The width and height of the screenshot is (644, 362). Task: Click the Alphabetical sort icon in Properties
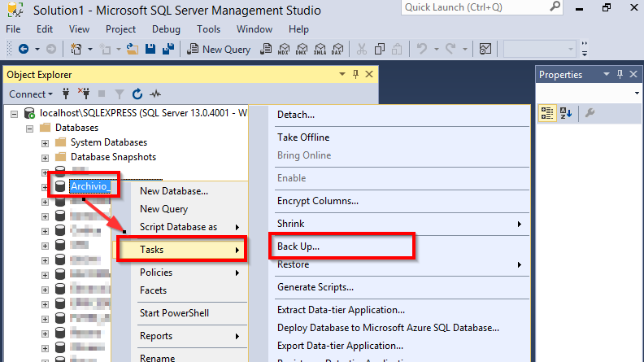(566, 113)
